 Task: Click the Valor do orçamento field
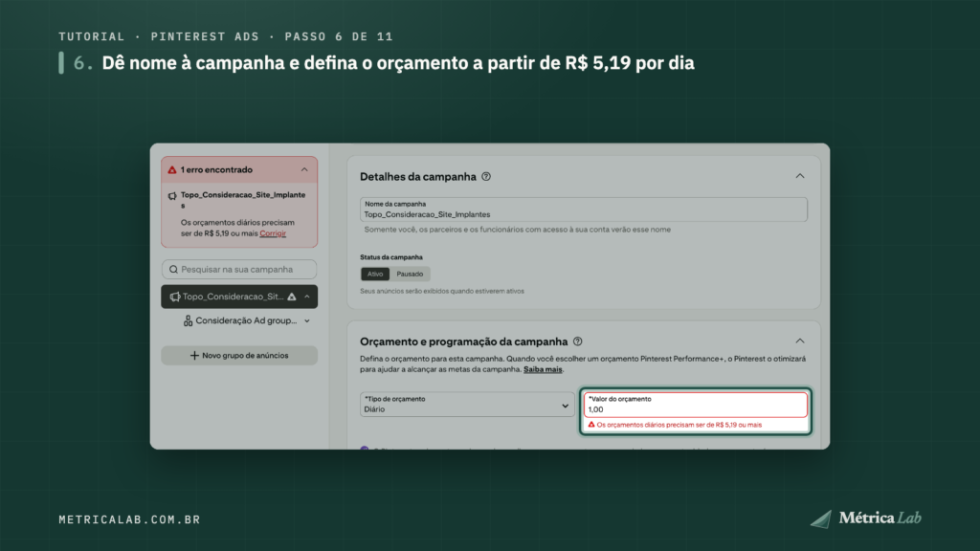(696, 405)
